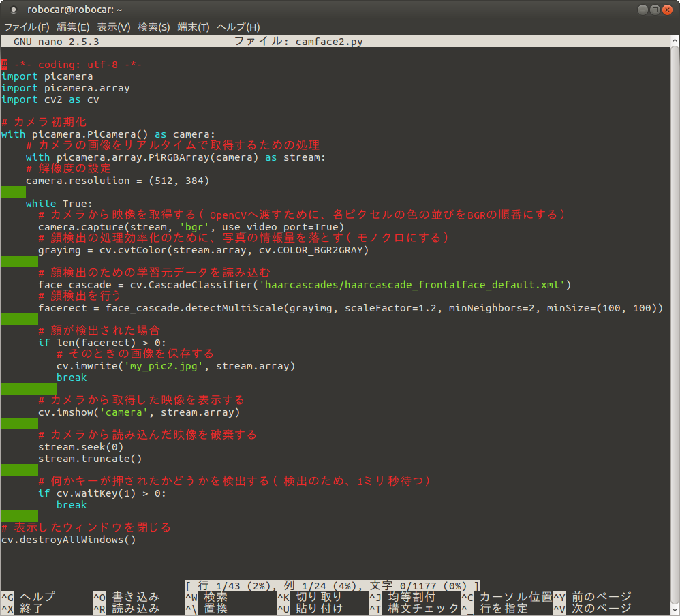Viewport: 680px width, 616px height.
Task: Open the 検索(S) menu
Action: pyautogui.click(x=154, y=27)
